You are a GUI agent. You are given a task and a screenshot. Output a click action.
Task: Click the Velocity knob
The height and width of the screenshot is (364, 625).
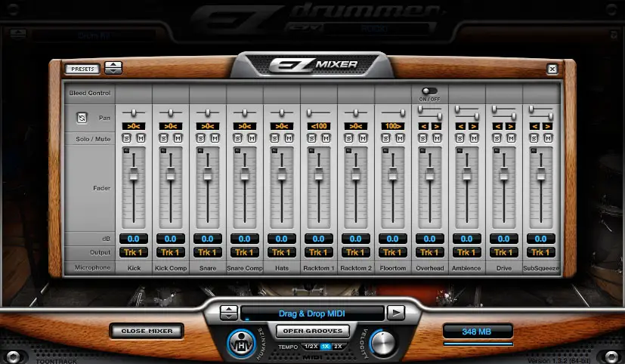pyautogui.click(x=382, y=343)
